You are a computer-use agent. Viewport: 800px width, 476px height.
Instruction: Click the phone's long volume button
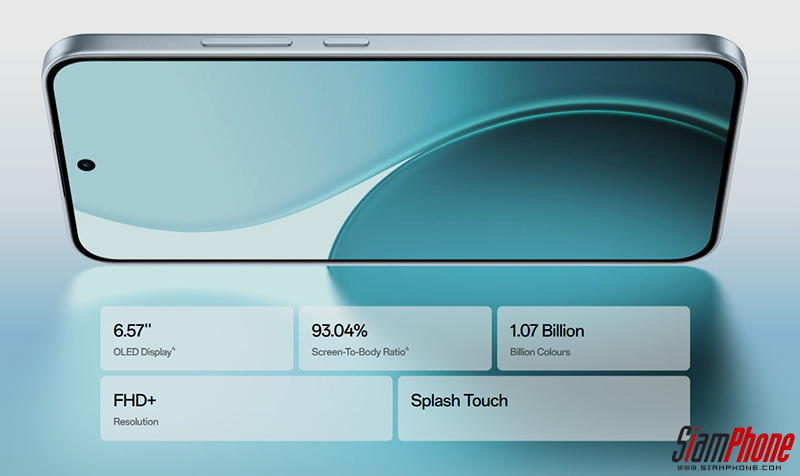click(x=246, y=42)
